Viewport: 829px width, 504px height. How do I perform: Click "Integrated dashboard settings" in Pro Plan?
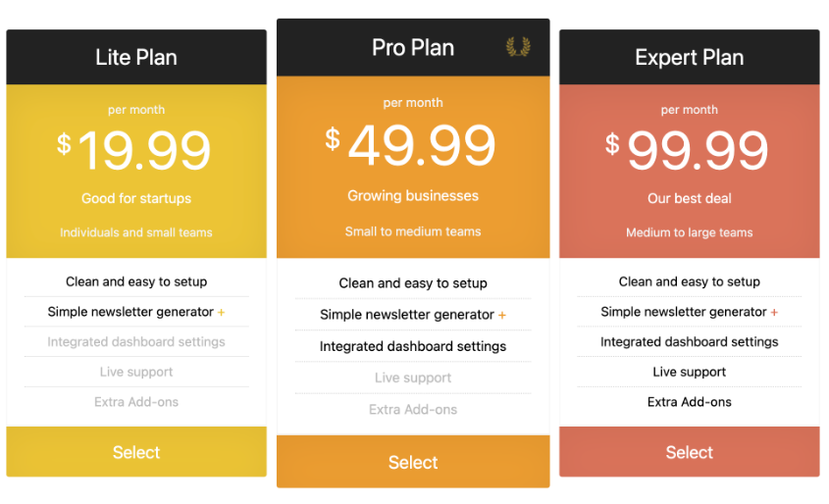coord(413,346)
